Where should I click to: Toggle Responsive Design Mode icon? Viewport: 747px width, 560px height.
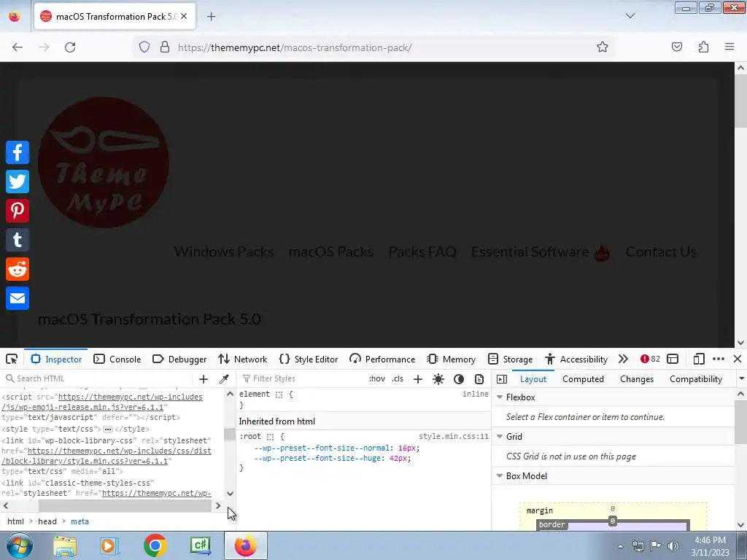pos(699,359)
